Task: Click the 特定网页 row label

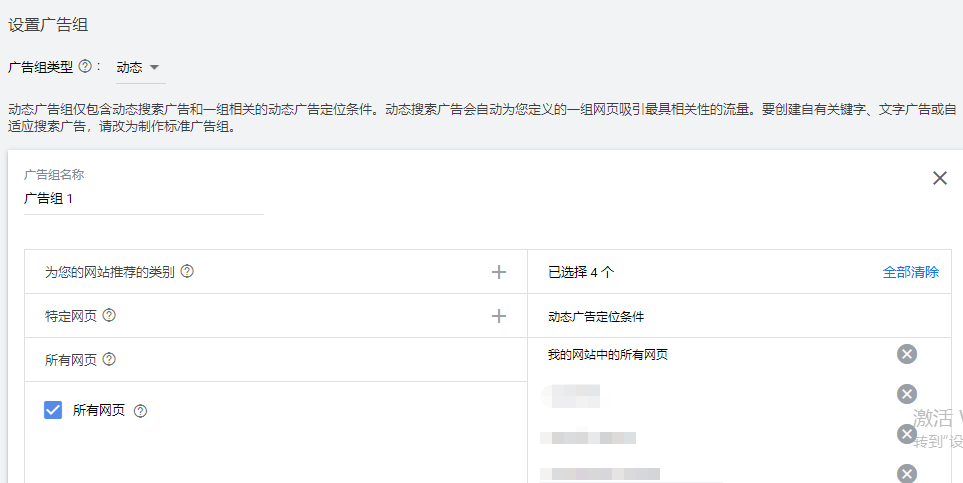Action: click(x=71, y=316)
